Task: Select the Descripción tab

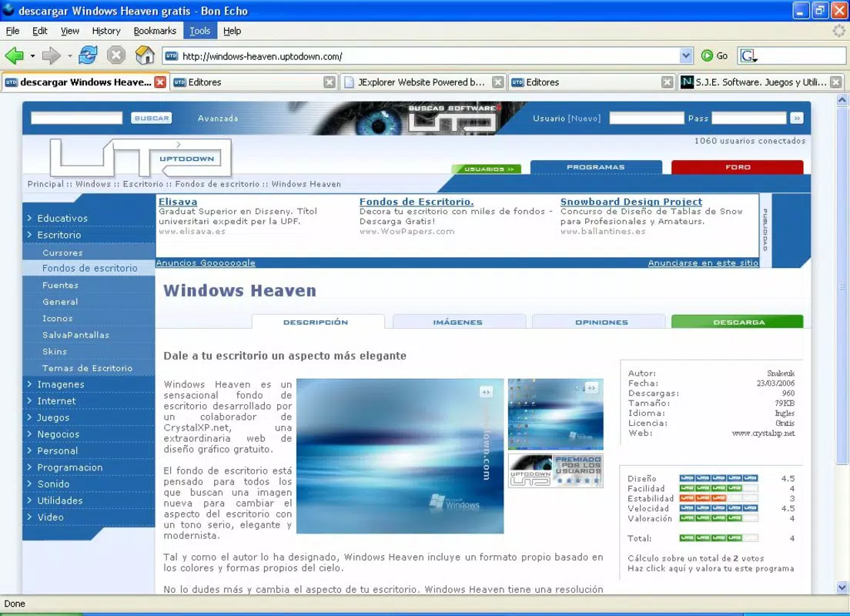Action: (318, 322)
